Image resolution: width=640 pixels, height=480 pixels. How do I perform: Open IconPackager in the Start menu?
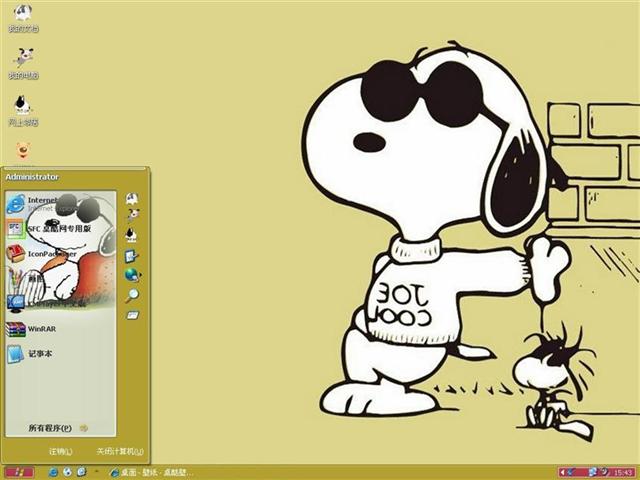60,253
